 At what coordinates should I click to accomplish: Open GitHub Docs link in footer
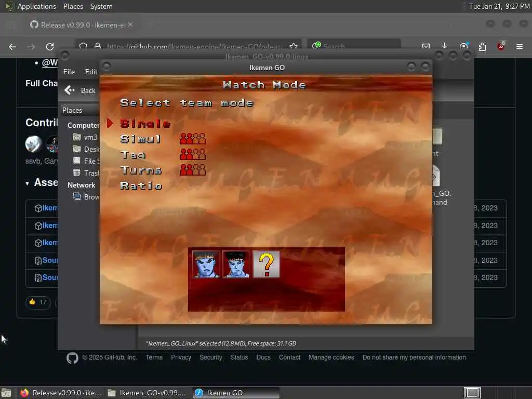point(263,357)
